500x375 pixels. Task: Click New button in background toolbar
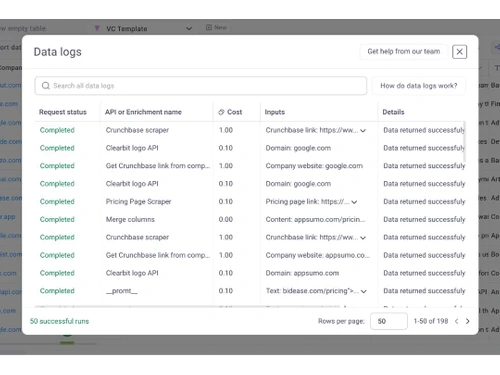[216, 27]
